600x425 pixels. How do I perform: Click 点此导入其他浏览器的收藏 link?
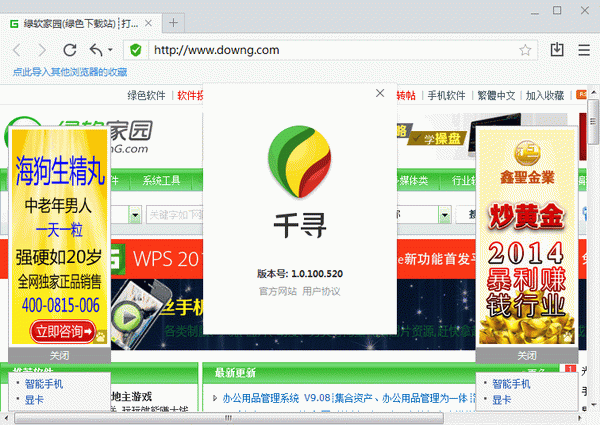(x=70, y=72)
